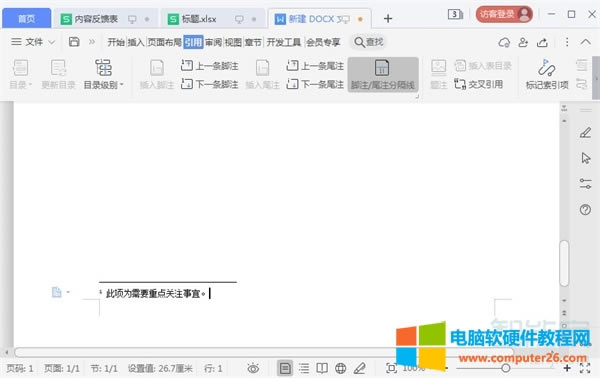The image size is (600, 378).
Task: Click the 交叉引用 button
Action: 478,84
